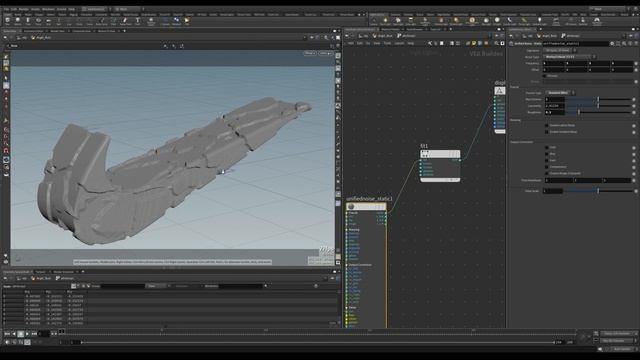Open the Windows menu

(48, 9)
